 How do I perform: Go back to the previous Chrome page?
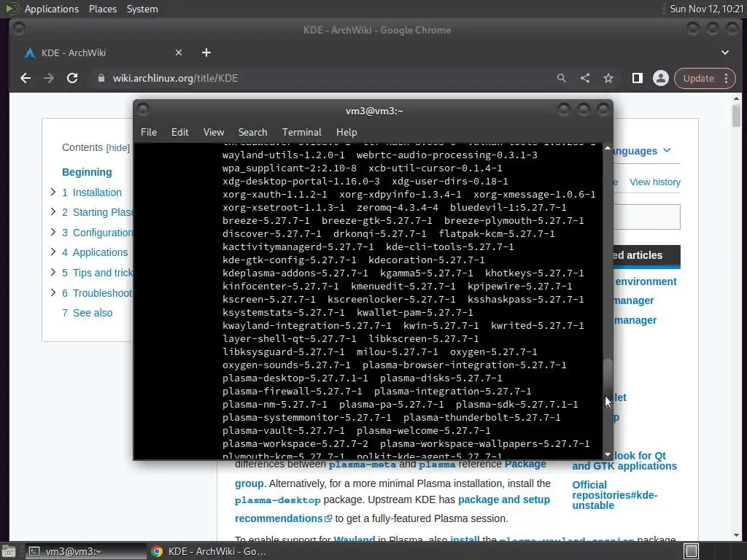(26, 78)
